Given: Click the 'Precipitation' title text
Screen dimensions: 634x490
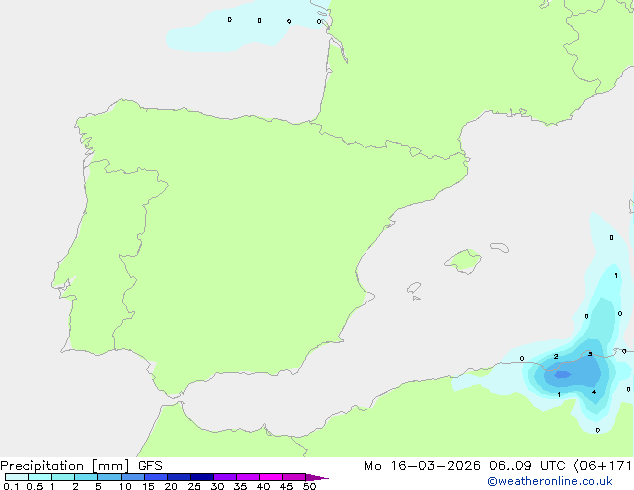Looking at the screenshot, I should [x=42, y=466].
